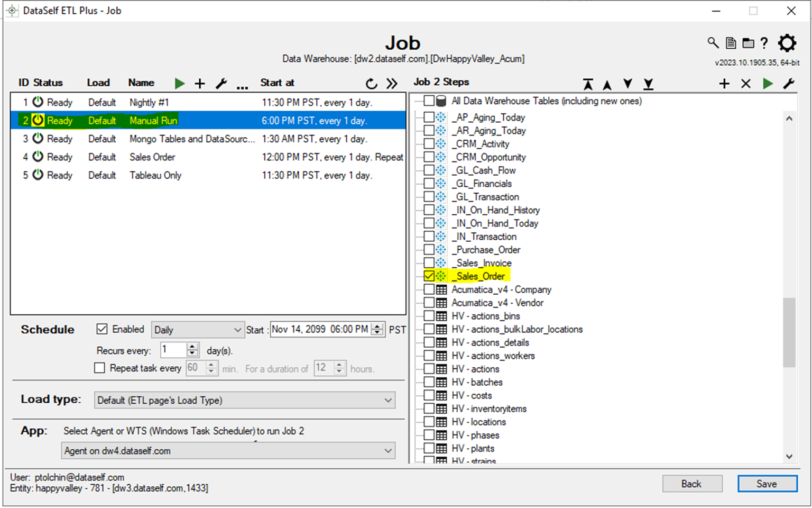Open the job list ellipsis menu
Screen dimensions: 812x508
(242, 87)
